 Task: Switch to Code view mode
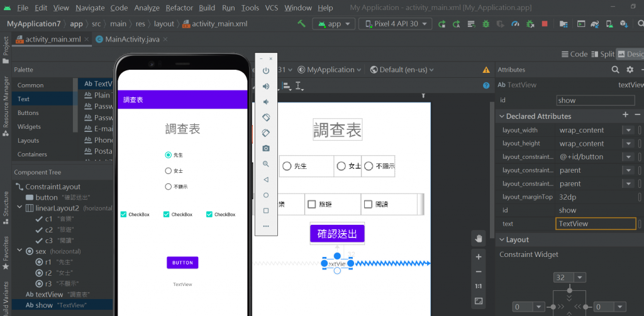(x=574, y=54)
